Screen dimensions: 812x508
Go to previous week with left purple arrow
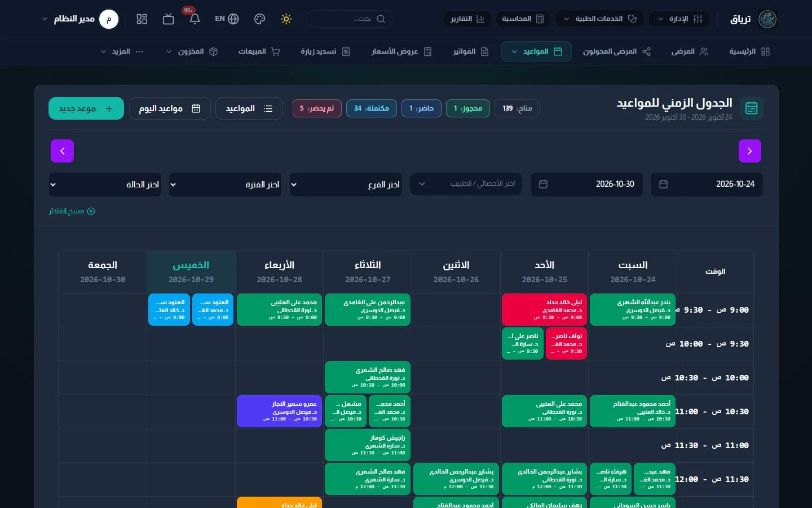coord(63,151)
